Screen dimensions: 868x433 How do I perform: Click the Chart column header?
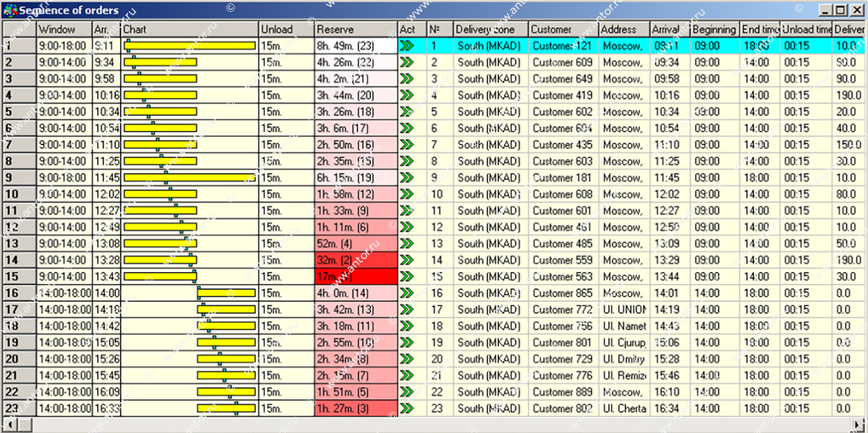pyautogui.click(x=190, y=29)
